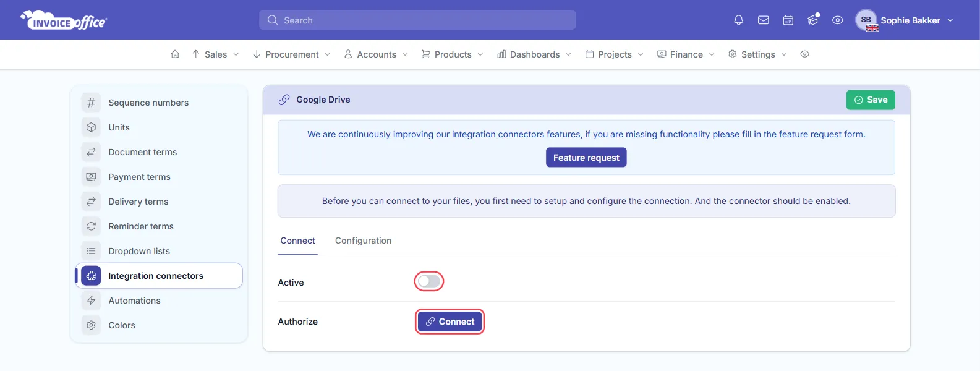
Task: Click the Units cube icon
Action: click(x=91, y=127)
